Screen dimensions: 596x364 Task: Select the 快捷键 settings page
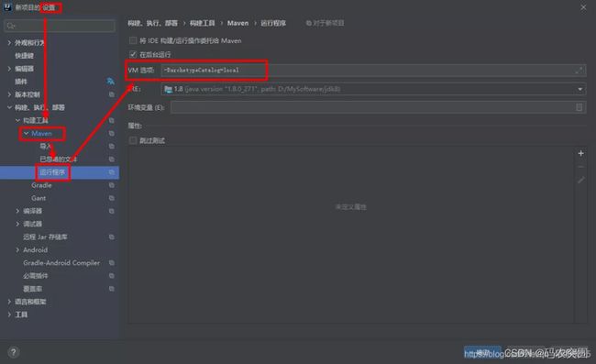25,56
